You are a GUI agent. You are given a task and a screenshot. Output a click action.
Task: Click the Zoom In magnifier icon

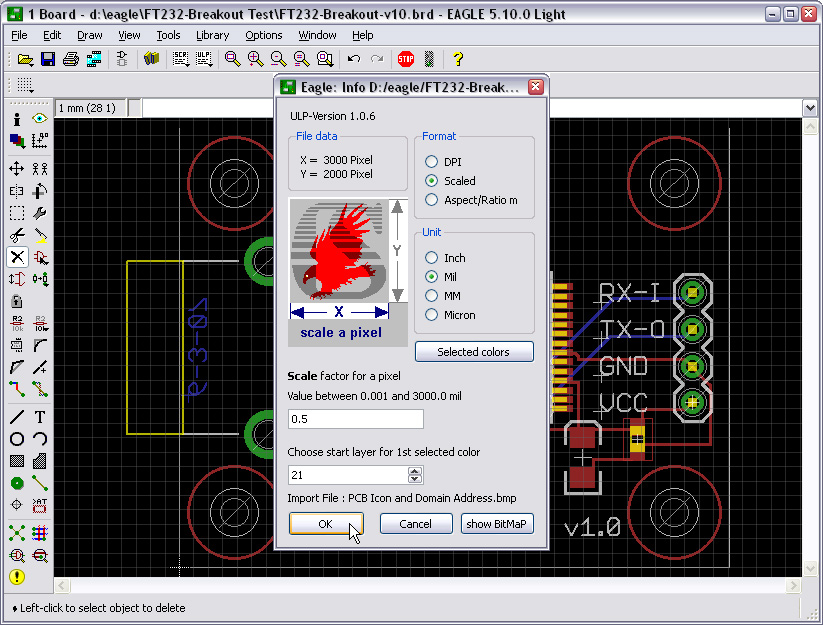click(254, 59)
